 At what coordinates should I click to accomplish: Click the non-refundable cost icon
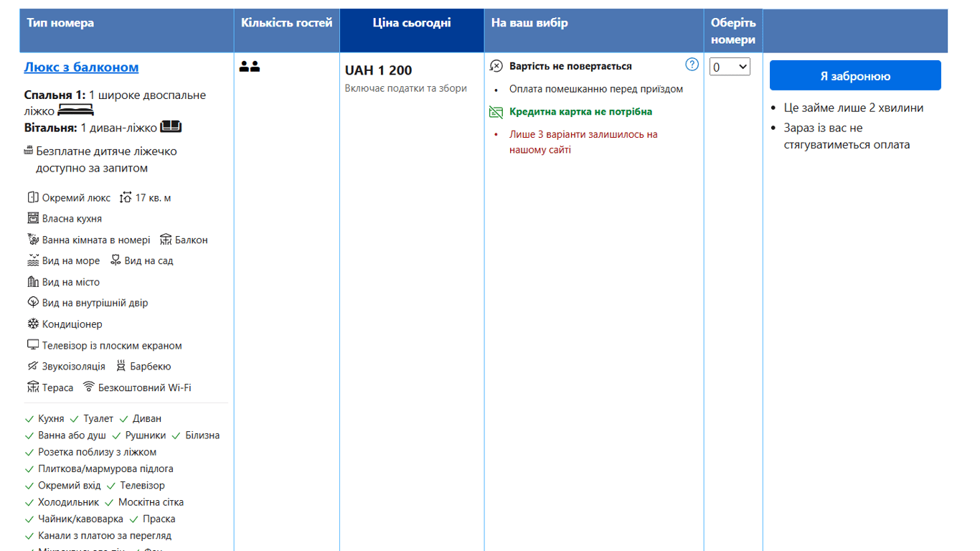(x=496, y=66)
